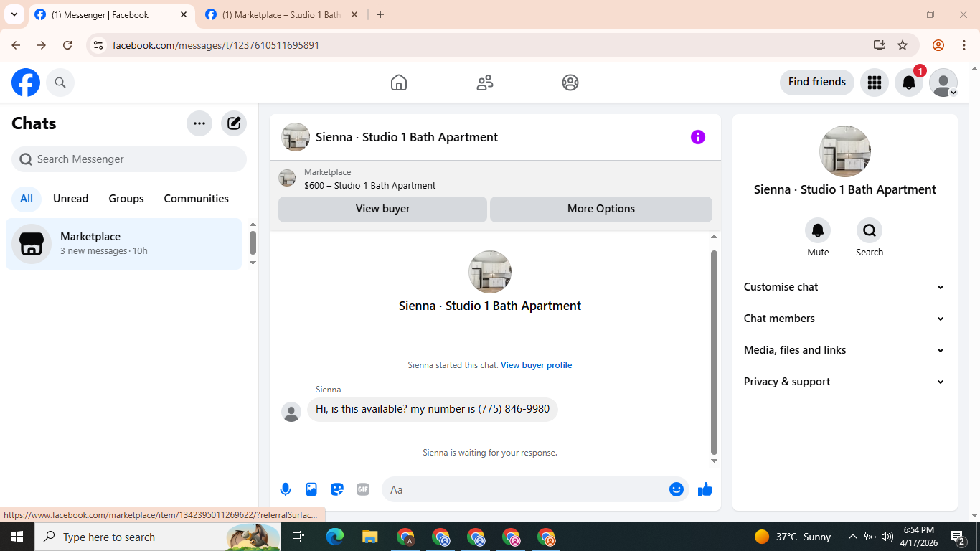Image resolution: width=980 pixels, height=551 pixels.
Task: Expand the Customise chat section
Action: pyautogui.click(x=845, y=287)
